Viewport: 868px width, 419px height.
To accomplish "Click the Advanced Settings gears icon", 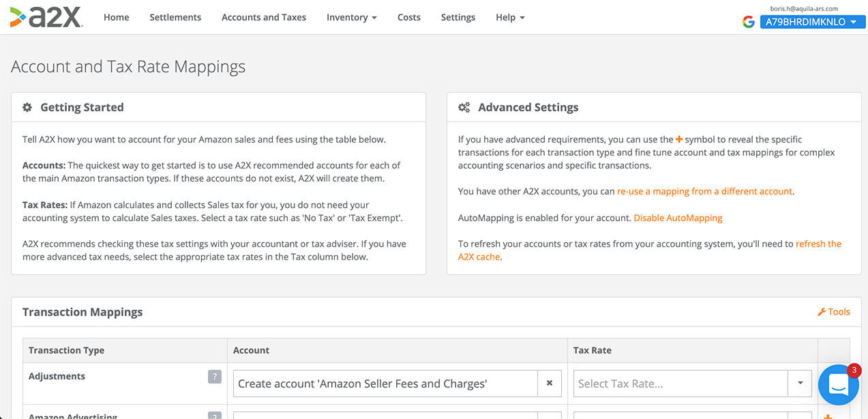I will coord(464,107).
